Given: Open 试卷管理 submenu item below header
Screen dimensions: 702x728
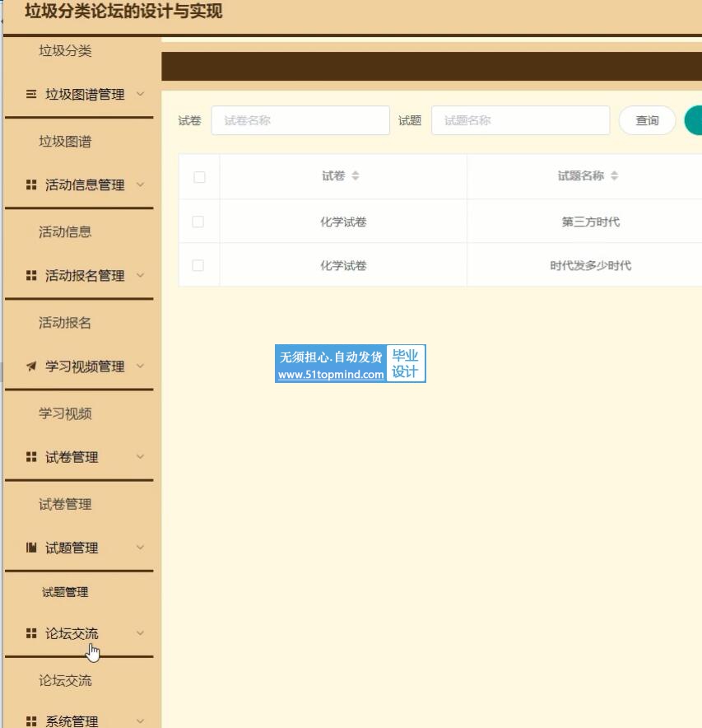Looking at the screenshot, I should pyautogui.click(x=65, y=504).
